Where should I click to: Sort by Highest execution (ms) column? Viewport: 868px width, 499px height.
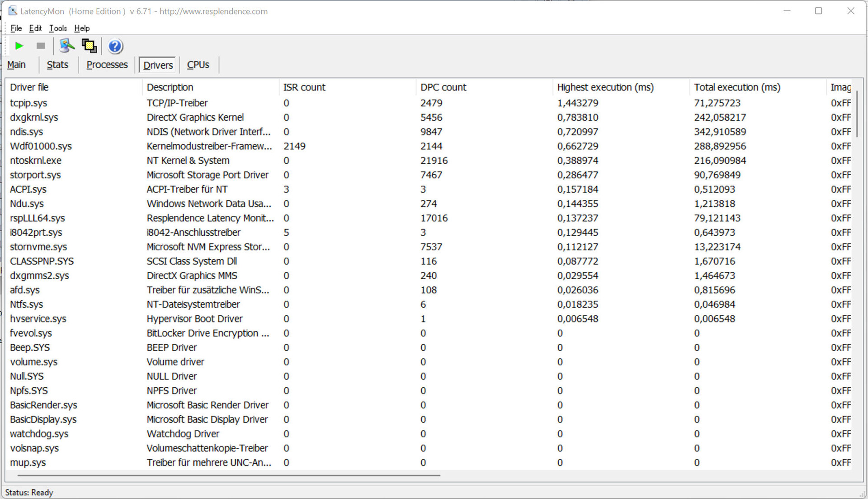605,87
